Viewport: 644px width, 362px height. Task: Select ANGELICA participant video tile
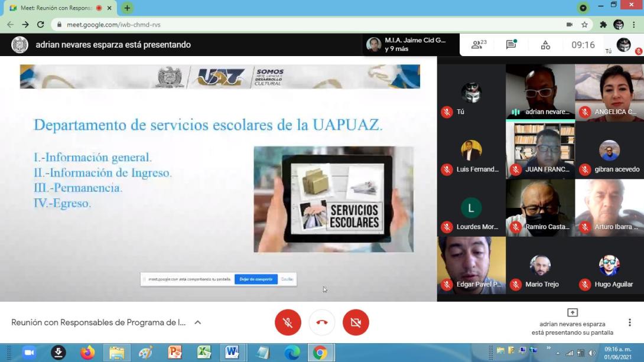point(609,92)
